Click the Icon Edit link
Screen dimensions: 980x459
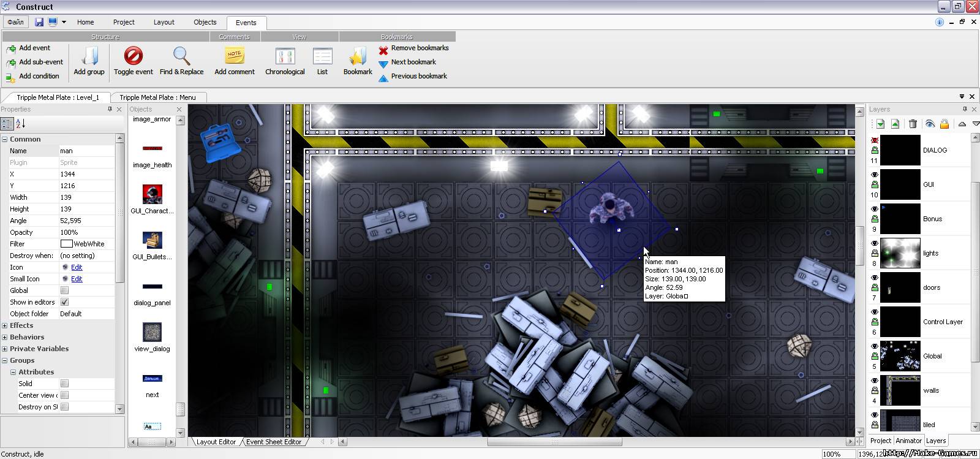click(77, 267)
